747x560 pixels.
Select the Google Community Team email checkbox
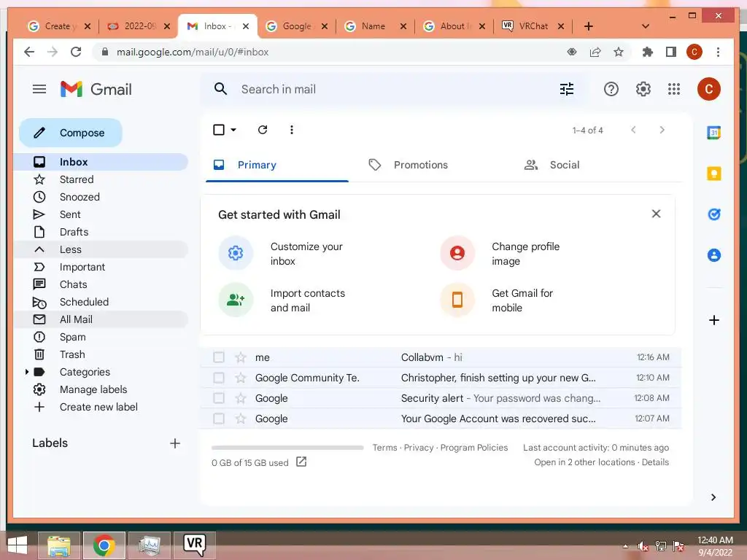click(219, 378)
